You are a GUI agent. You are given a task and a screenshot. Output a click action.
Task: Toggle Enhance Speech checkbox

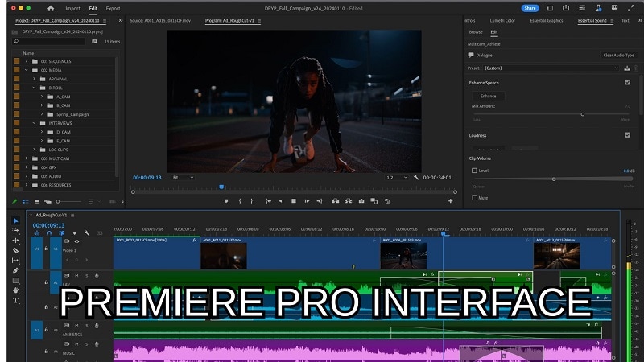[x=628, y=82]
